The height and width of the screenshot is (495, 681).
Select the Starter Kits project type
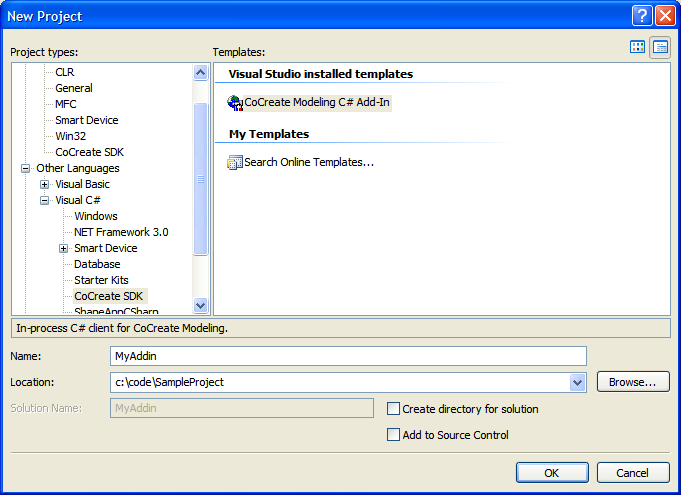[101, 280]
